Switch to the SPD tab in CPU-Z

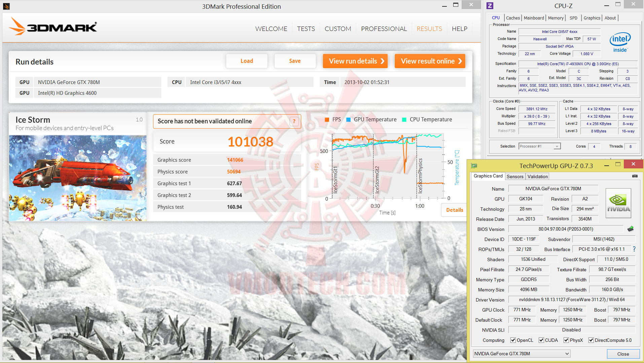(573, 18)
